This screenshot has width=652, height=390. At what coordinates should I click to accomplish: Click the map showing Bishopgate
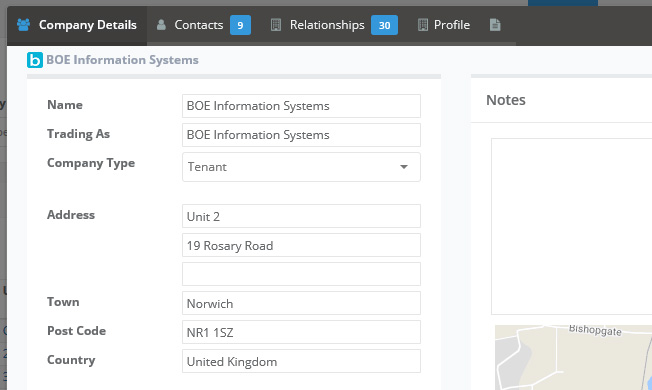(x=573, y=358)
